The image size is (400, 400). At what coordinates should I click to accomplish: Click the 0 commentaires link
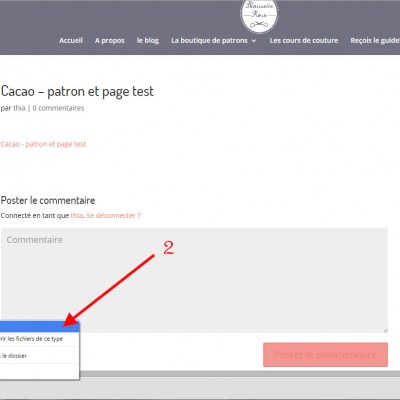[x=58, y=108]
